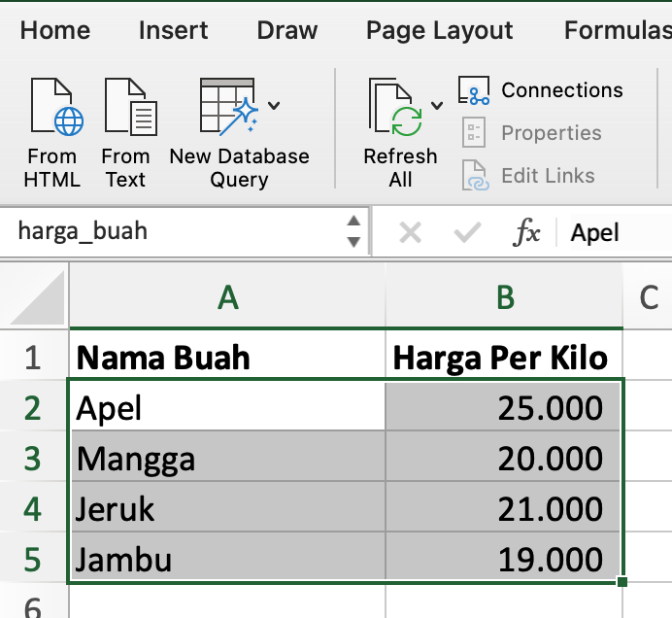Click the From Text import icon

pyautogui.click(x=126, y=109)
